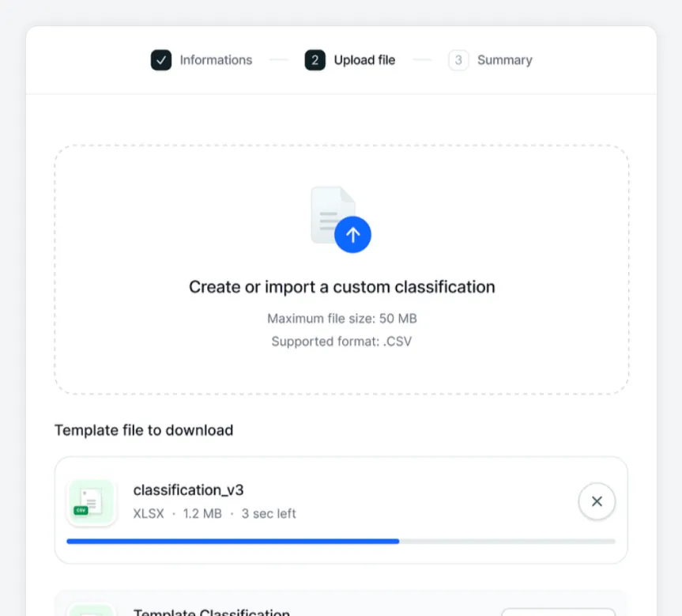Click the Template Classification file name

(x=211, y=611)
